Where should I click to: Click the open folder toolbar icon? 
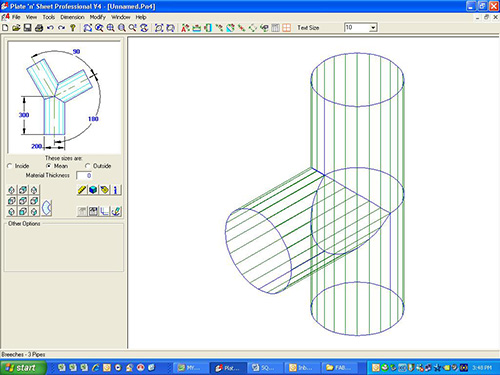coord(16,28)
